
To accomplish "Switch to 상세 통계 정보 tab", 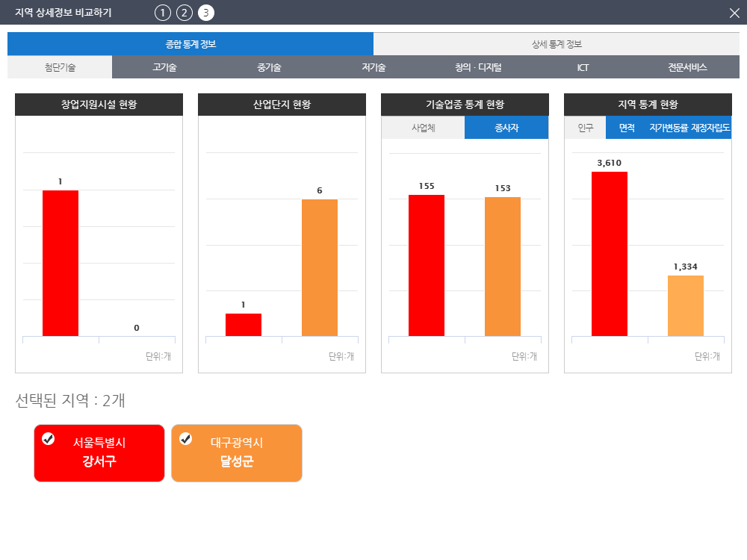I will click(557, 44).
